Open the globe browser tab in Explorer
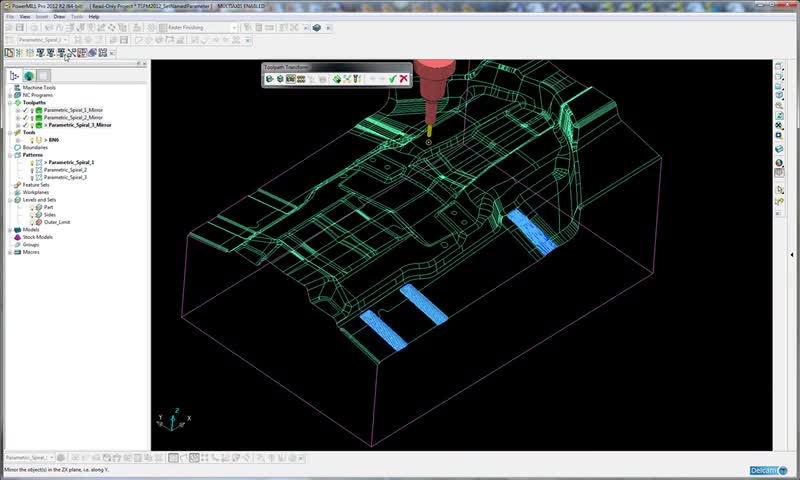Viewport: 800px width, 480px height. click(29, 75)
